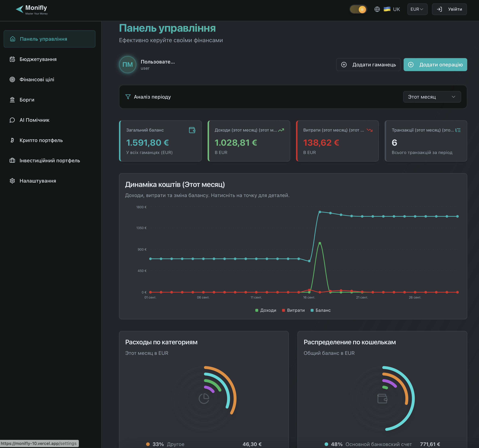Screen dimensions: 479x448
Task: Click the income trending-up arrow icon
Action: pyautogui.click(x=281, y=130)
